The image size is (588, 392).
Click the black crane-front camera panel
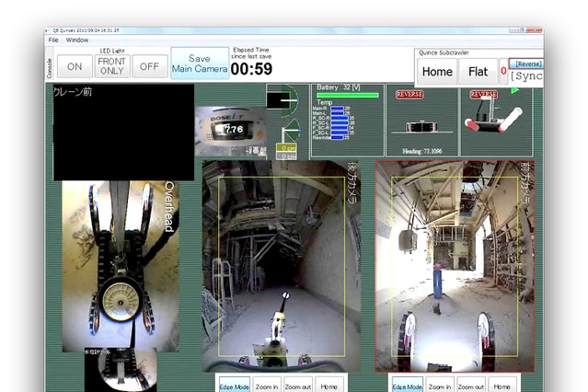[123, 132]
